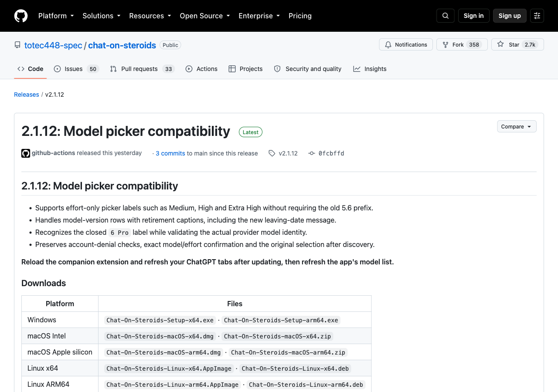
Task: Switch to the Projects tab
Action: point(245,69)
